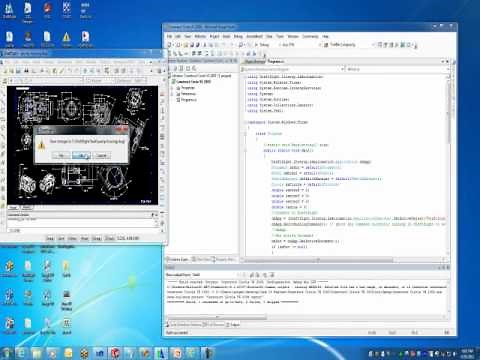Screen dimensions: 480x360
Task: Open the View menu in Visual Studio
Action: [188, 36]
